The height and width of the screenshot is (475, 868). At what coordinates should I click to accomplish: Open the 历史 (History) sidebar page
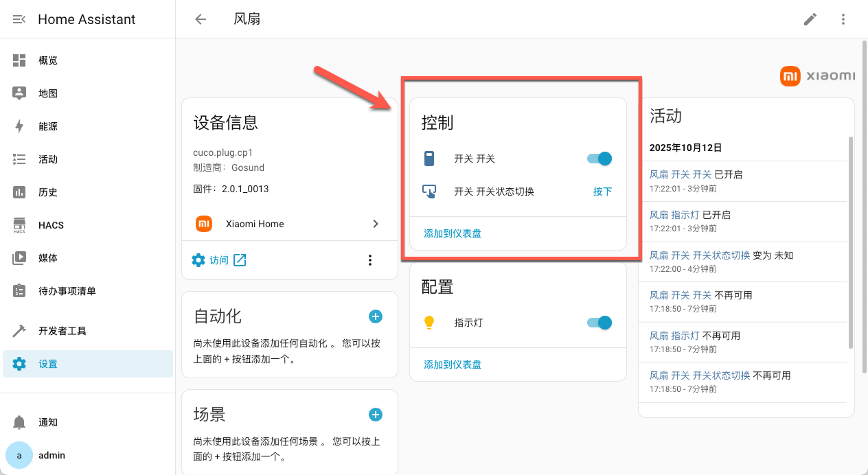tap(48, 192)
